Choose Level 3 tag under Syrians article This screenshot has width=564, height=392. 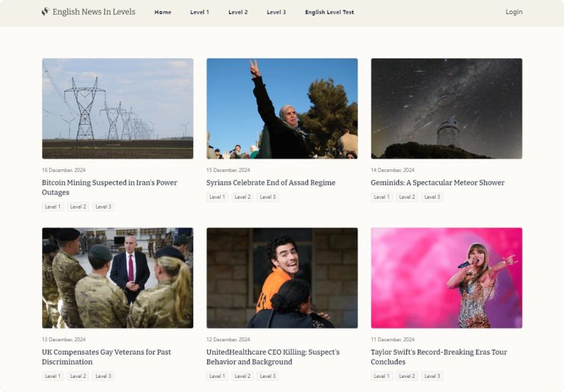[x=268, y=197]
